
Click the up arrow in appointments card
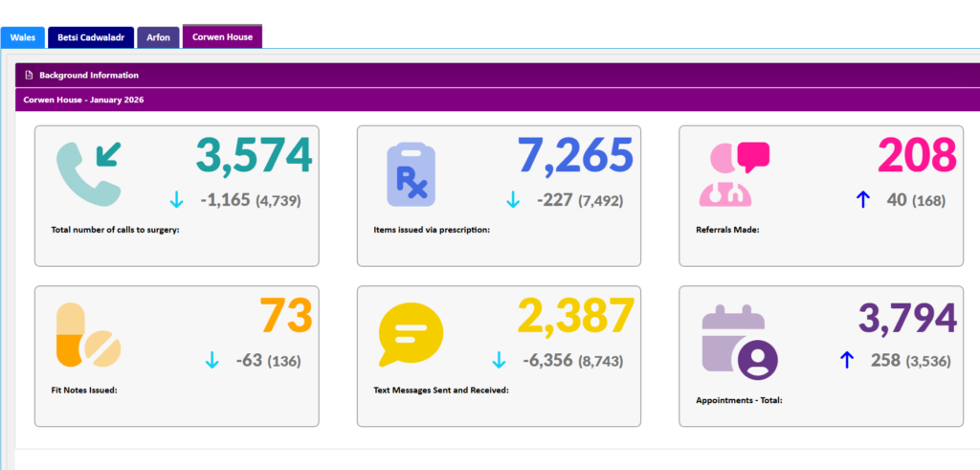(x=846, y=361)
